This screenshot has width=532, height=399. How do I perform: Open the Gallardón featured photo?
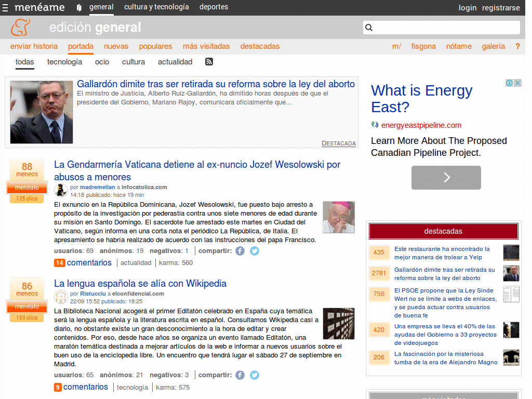pos(42,112)
